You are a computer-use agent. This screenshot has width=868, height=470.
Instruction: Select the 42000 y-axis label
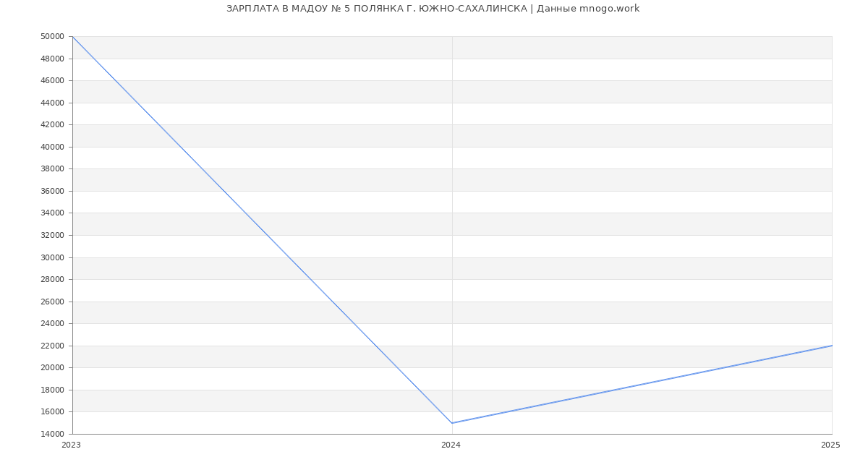point(52,124)
